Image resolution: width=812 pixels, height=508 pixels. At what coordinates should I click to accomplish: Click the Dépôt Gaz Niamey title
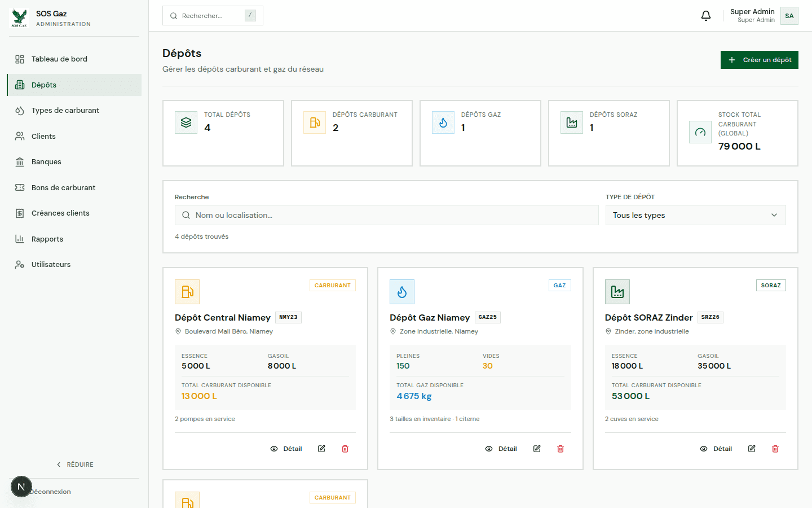click(430, 318)
